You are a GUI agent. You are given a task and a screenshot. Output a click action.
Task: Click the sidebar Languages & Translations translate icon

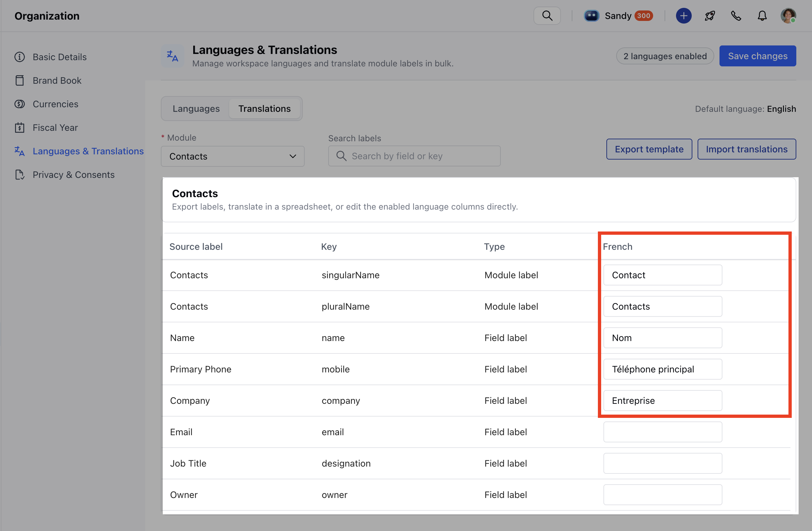20,151
